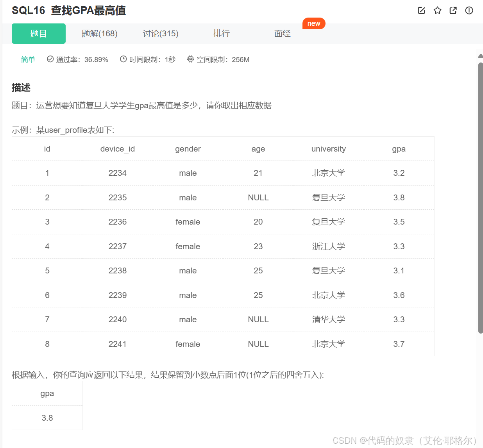Click device_id cell 2241

tap(118, 344)
